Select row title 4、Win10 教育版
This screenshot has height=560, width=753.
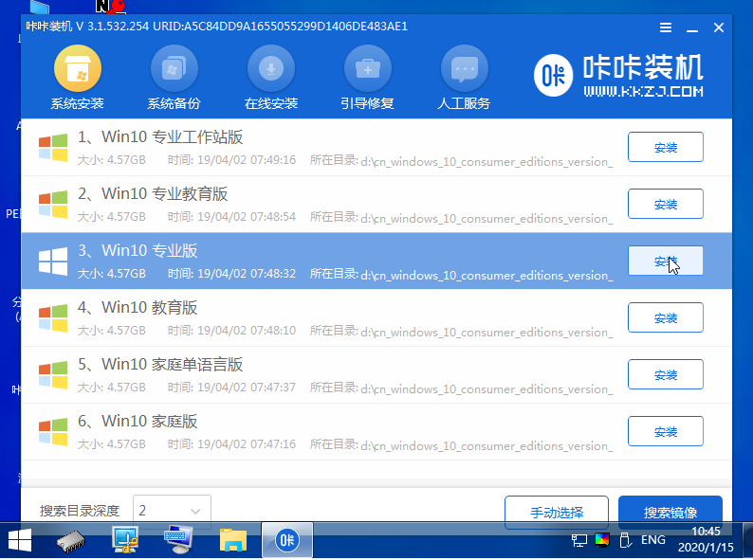click(138, 308)
